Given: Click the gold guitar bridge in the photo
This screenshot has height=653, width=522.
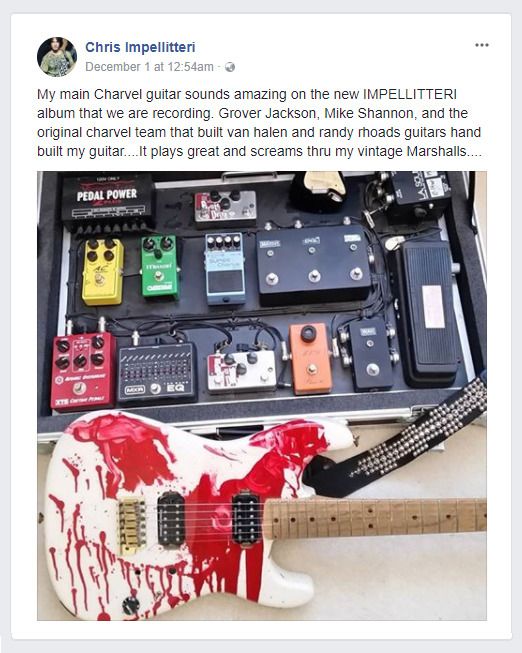Looking at the screenshot, I should (x=132, y=526).
